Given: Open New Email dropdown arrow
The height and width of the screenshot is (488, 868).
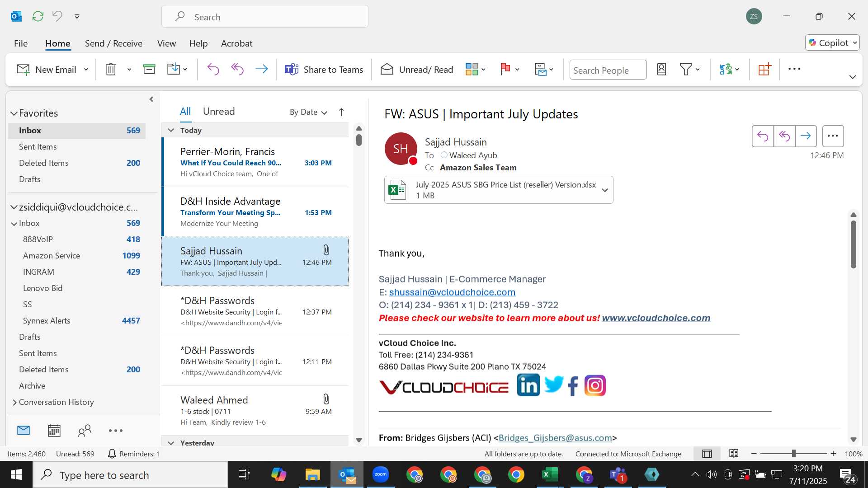Looking at the screenshot, I should pos(86,70).
